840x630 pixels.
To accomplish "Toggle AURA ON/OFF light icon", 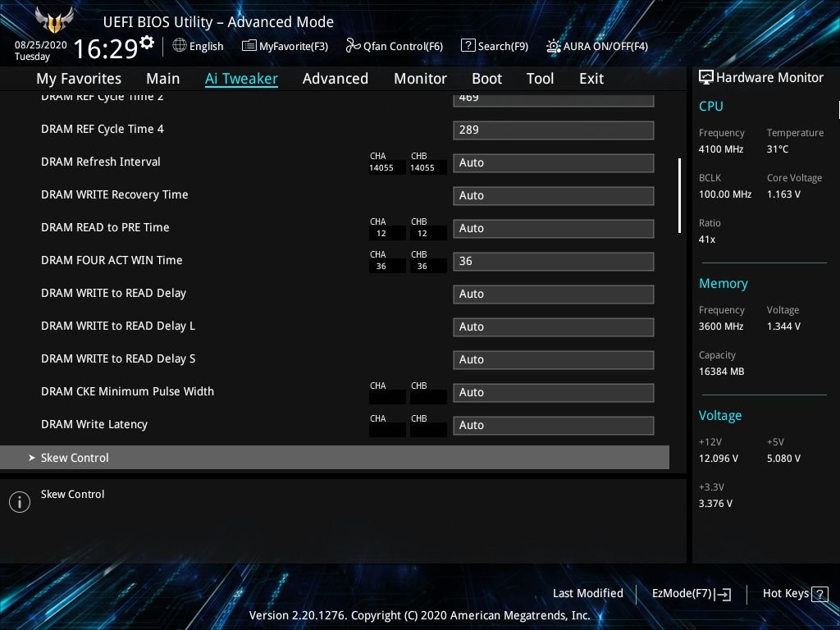I will click(554, 46).
